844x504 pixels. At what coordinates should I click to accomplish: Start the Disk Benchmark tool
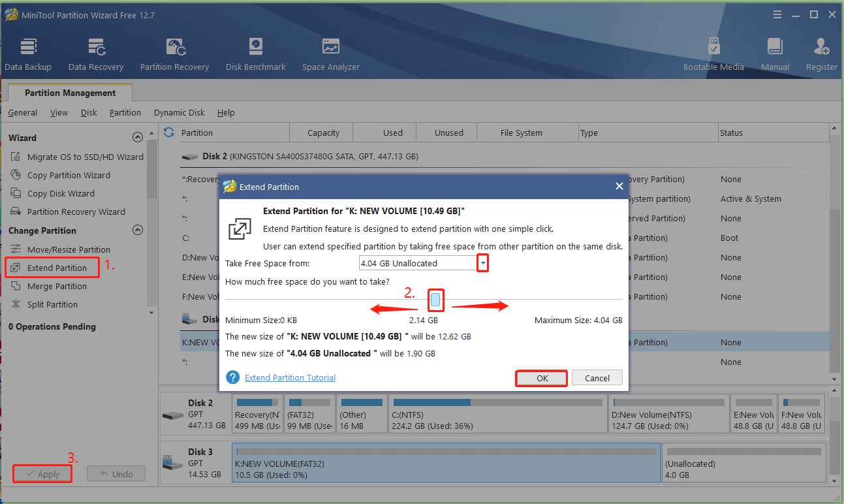256,55
